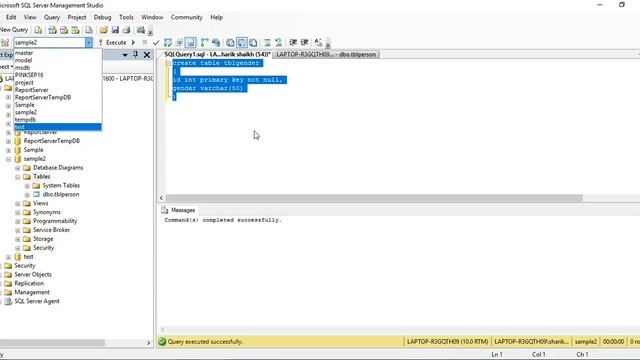Image resolution: width=640 pixels, height=360 pixels.
Task: Expand the System Tables folder
Action: (x=27, y=186)
